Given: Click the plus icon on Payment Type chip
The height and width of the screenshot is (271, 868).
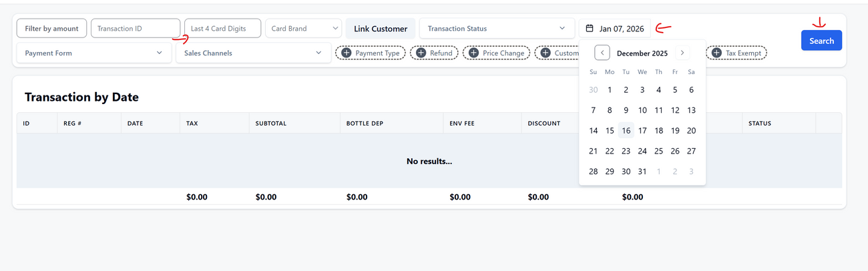Looking at the screenshot, I should [x=347, y=53].
